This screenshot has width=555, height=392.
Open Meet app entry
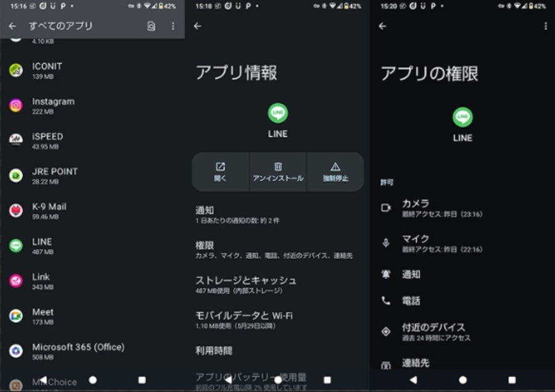[x=43, y=316]
